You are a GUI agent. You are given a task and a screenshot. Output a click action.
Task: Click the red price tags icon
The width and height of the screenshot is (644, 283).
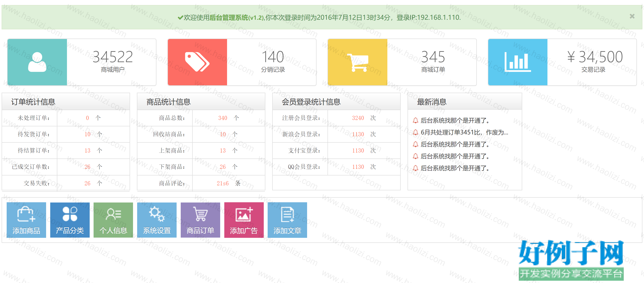tap(197, 62)
